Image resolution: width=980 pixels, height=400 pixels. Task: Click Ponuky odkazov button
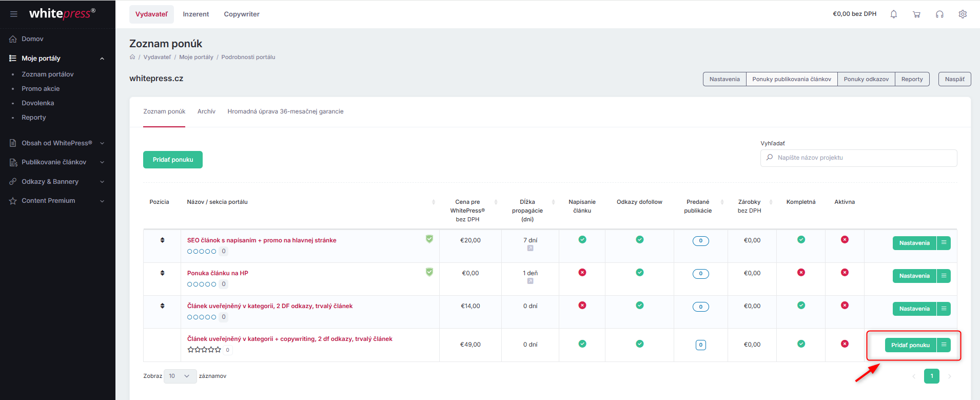(866, 79)
